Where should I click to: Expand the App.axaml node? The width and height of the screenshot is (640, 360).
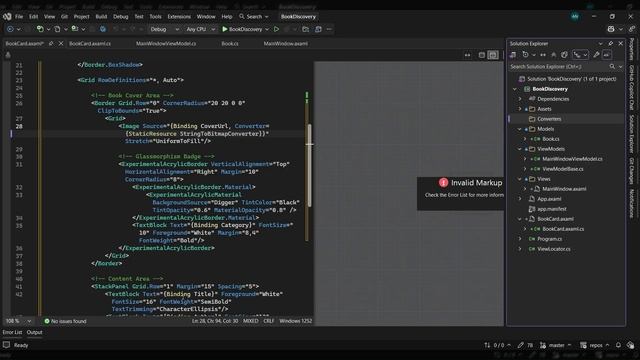(x=520, y=199)
